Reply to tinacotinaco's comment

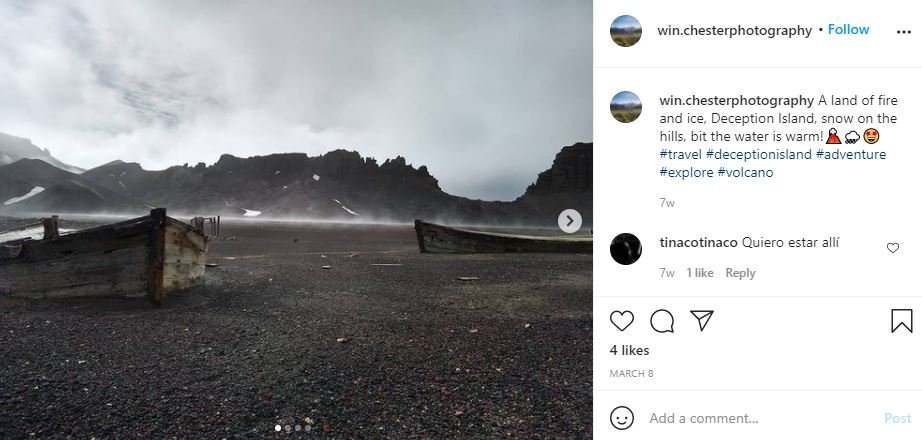(x=740, y=273)
